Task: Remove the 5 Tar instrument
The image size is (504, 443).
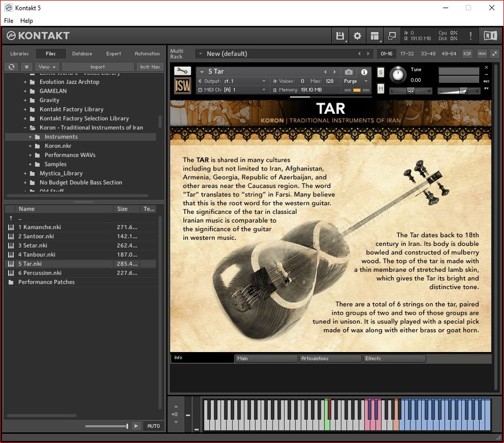Action: click(486, 68)
